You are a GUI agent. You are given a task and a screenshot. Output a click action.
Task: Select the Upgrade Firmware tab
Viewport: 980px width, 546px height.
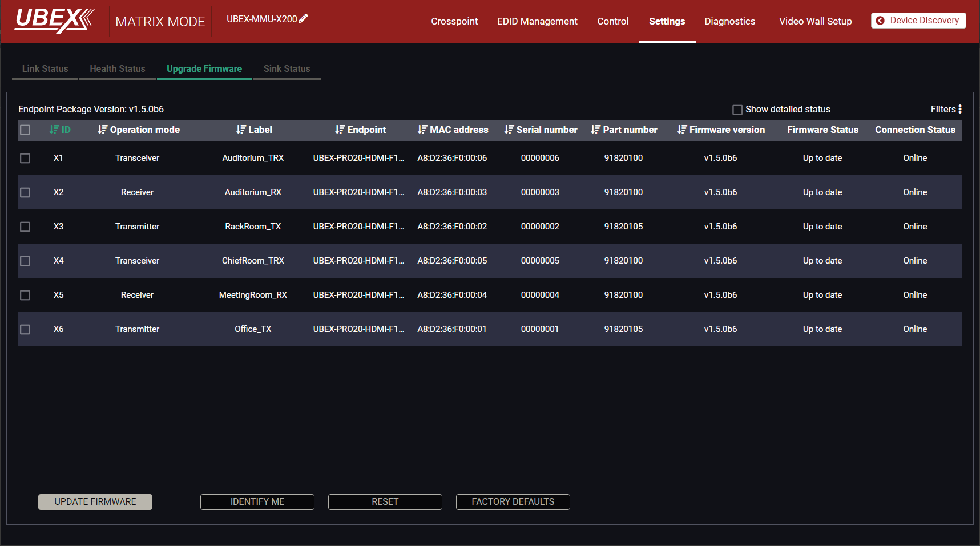[204, 68]
